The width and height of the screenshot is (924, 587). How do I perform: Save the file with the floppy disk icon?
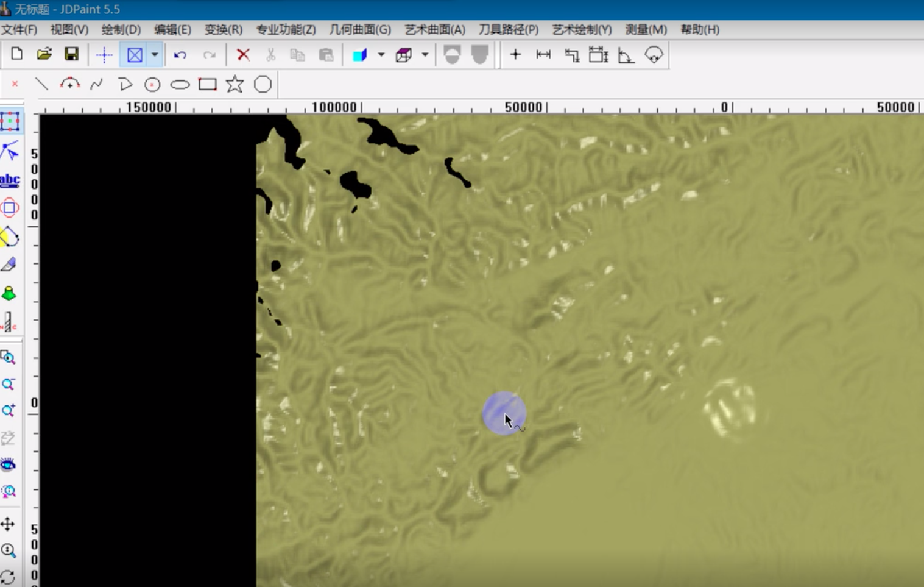(71, 54)
